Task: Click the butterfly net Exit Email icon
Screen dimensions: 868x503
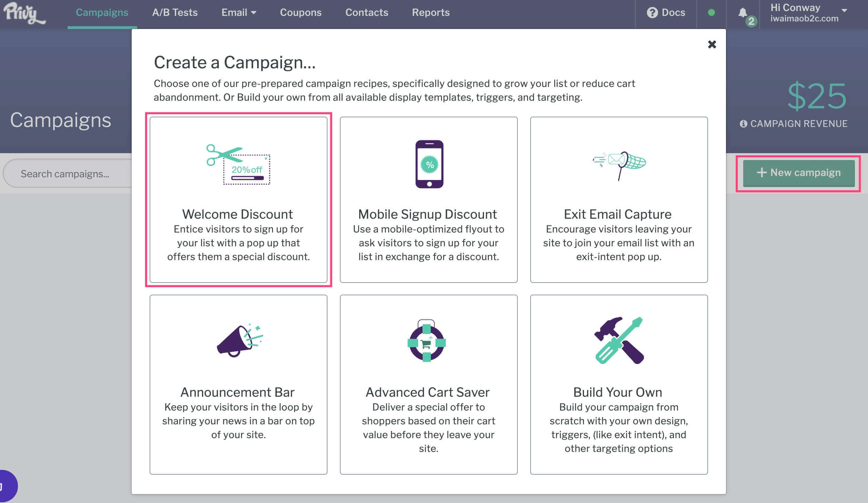Action: [x=619, y=166]
